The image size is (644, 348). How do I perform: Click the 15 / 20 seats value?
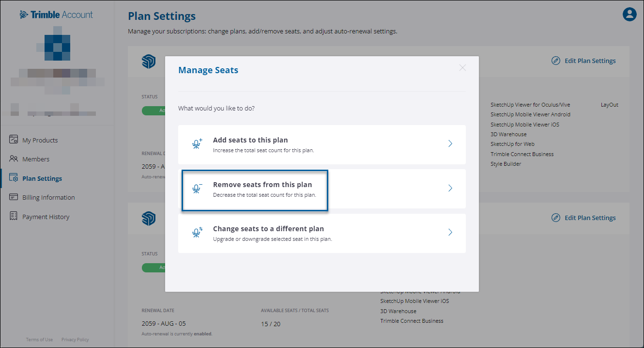click(x=270, y=323)
